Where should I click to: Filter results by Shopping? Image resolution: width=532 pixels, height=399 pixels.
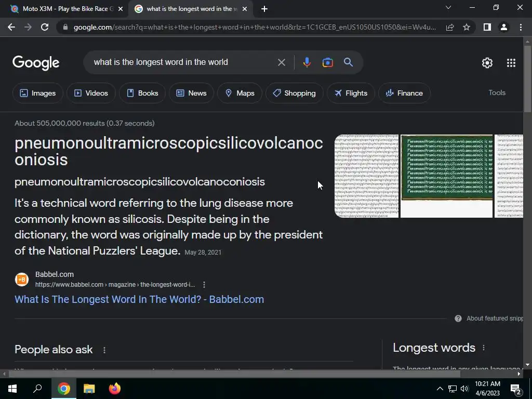(294, 93)
